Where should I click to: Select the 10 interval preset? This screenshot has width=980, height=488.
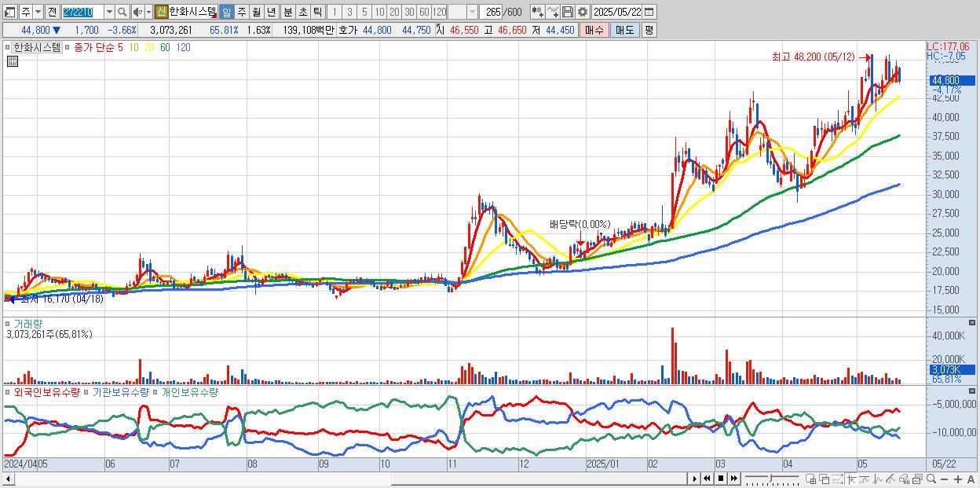380,12
